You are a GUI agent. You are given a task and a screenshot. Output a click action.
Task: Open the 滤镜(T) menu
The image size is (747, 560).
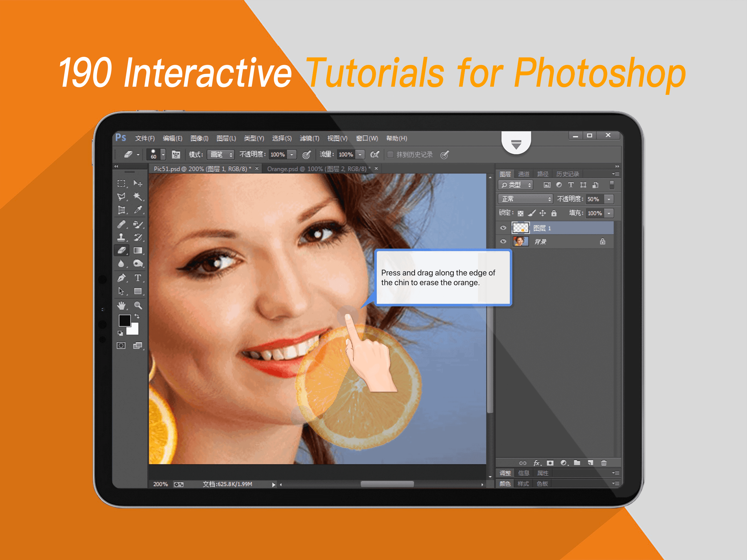(309, 138)
